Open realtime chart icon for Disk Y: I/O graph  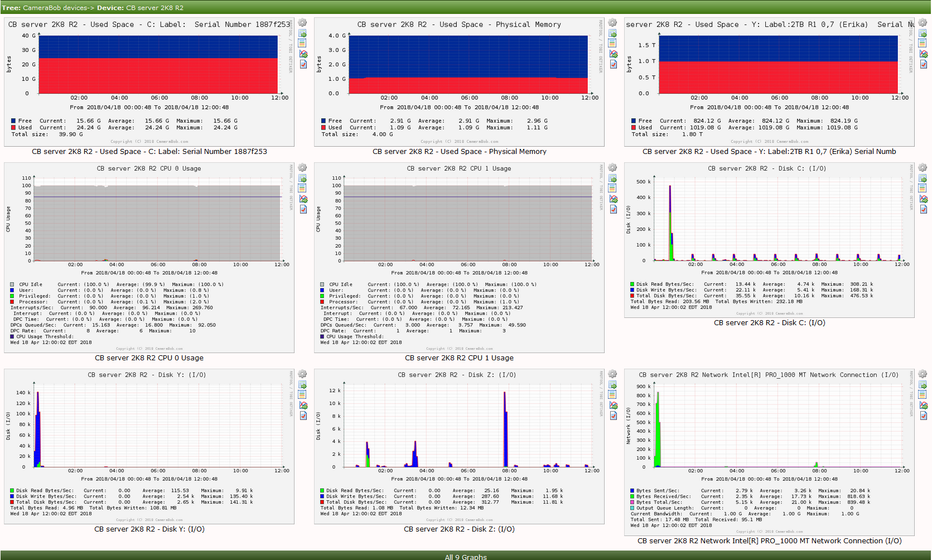[x=303, y=405]
